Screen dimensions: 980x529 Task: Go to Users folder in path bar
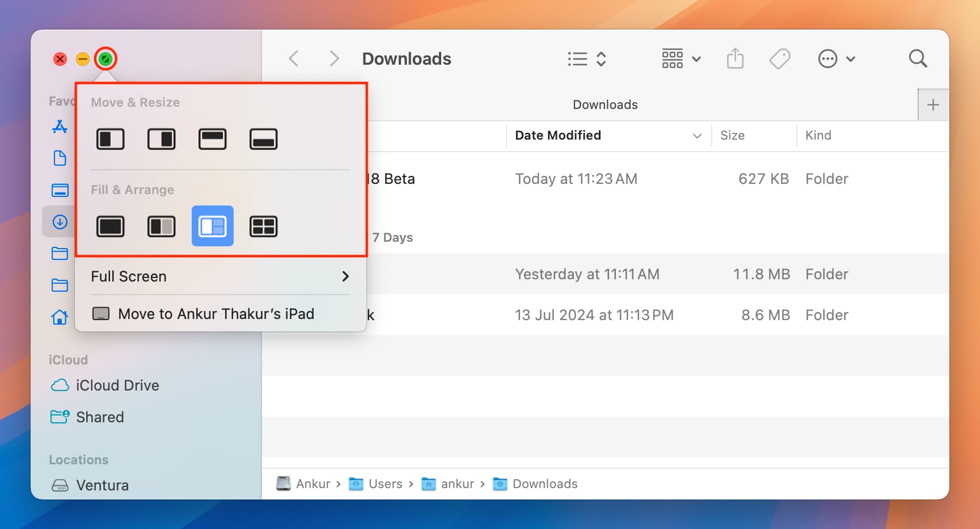(385, 484)
